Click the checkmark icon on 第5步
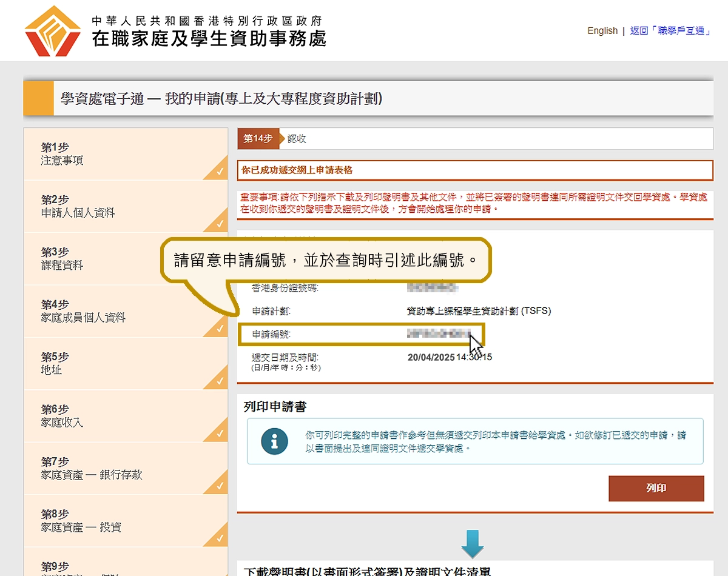 (x=219, y=381)
